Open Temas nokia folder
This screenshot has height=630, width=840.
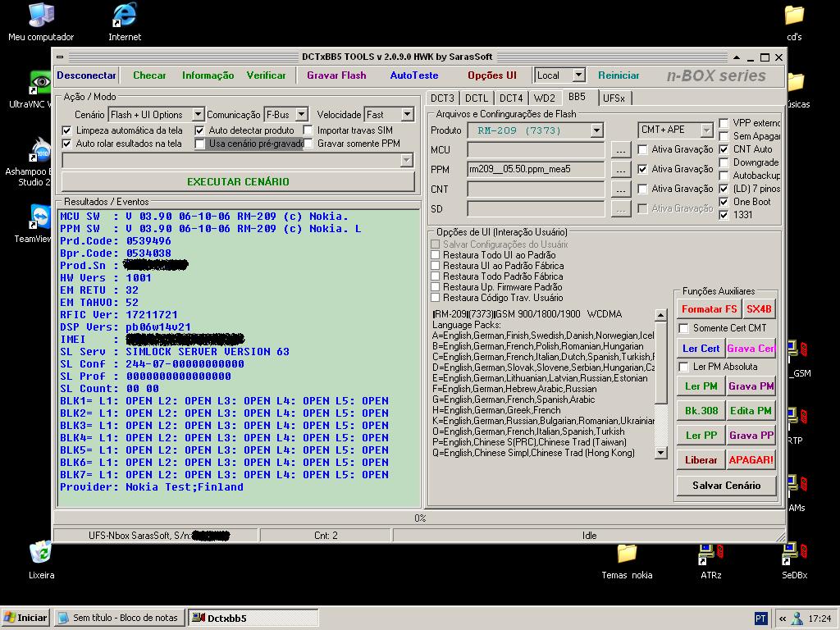pyautogui.click(x=627, y=561)
